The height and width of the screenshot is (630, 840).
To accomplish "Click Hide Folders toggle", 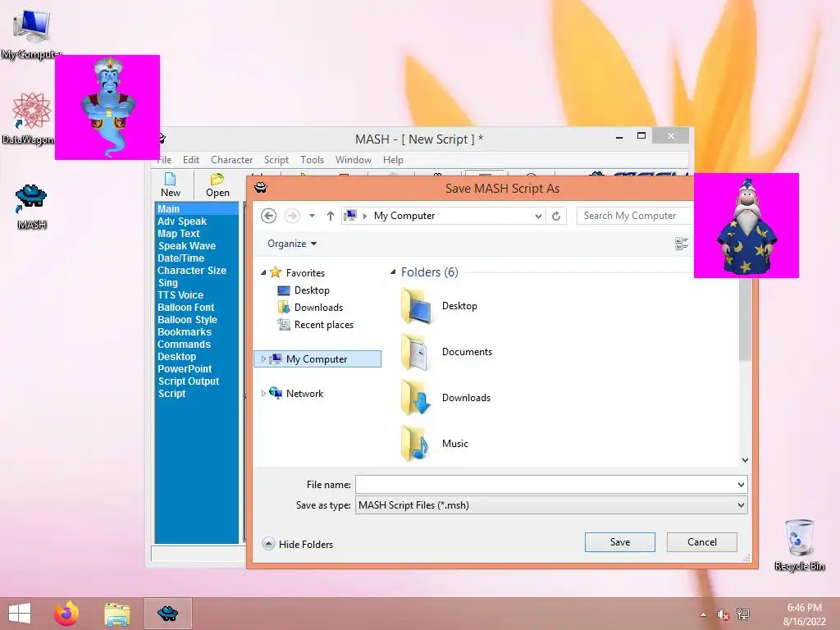I will (298, 545).
